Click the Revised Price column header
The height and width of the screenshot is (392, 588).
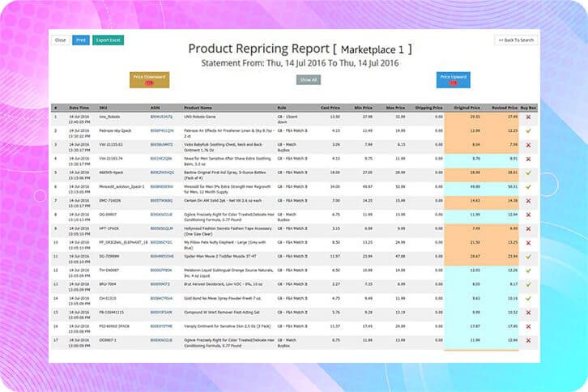(x=505, y=108)
